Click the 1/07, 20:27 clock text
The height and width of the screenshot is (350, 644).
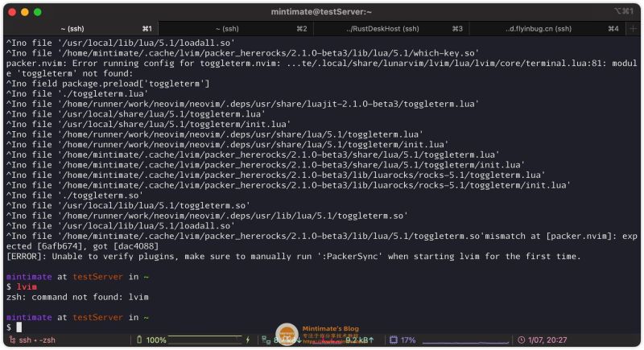tap(547, 340)
